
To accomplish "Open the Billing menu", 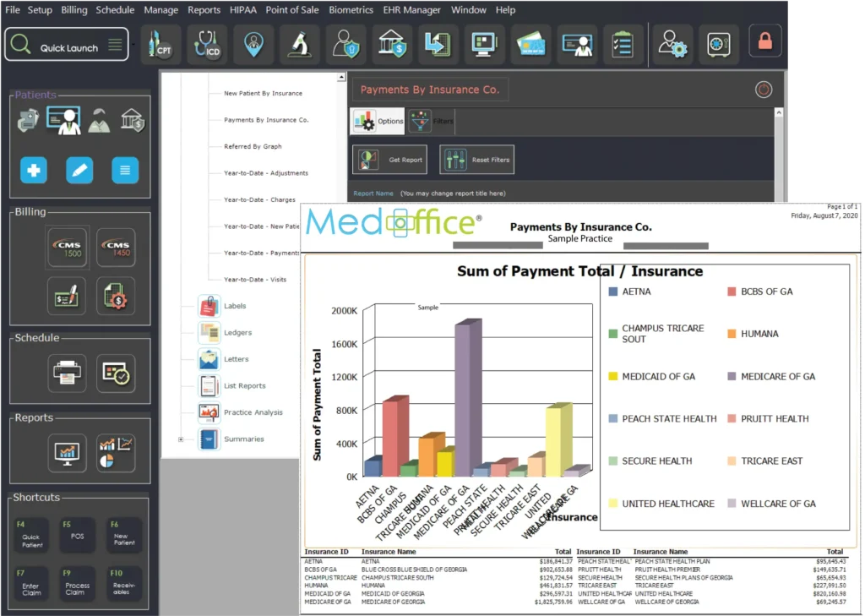I will pyautogui.click(x=74, y=10).
